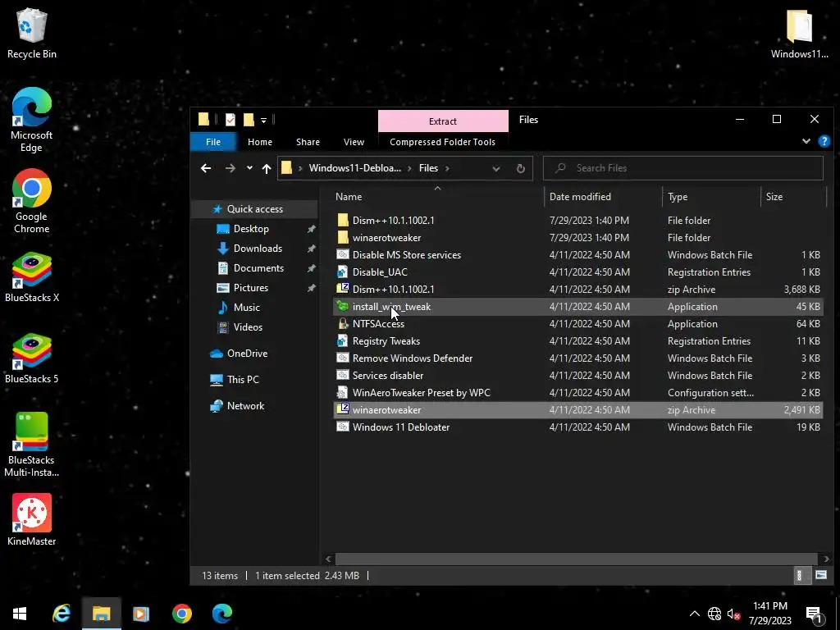Open Recycle Bin on the desktop
This screenshot has width=840, height=630.
32,33
